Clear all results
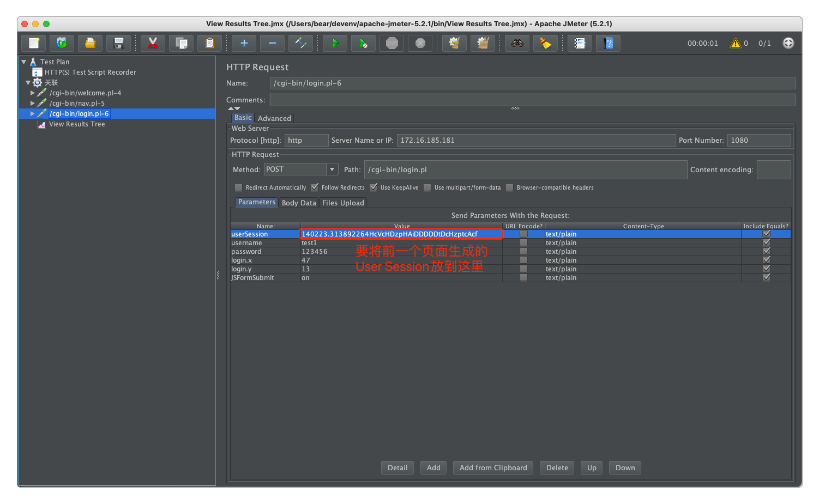The height and width of the screenshot is (504, 819). point(483,43)
